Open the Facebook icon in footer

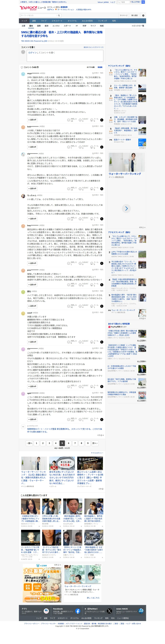point(78,611)
